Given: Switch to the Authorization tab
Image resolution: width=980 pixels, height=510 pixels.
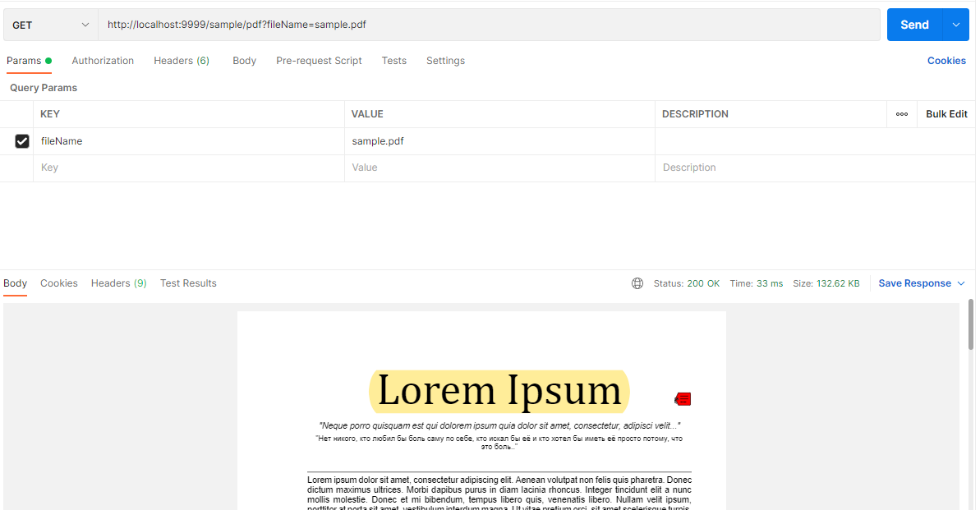Looking at the screenshot, I should click(x=103, y=61).
